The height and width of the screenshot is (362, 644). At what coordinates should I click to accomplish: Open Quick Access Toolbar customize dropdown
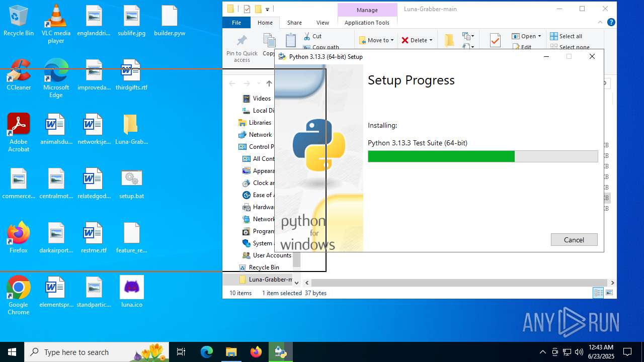click(268, 9)
